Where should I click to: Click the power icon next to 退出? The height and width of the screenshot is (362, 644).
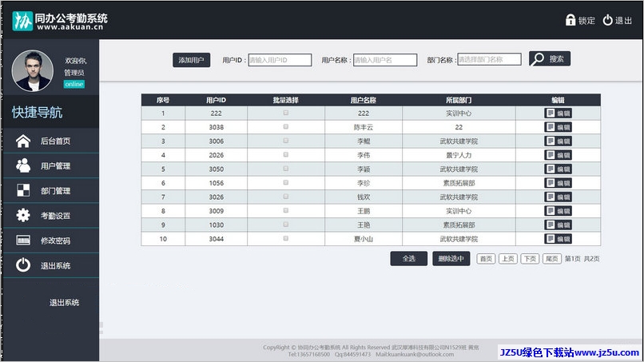(607, 20)
